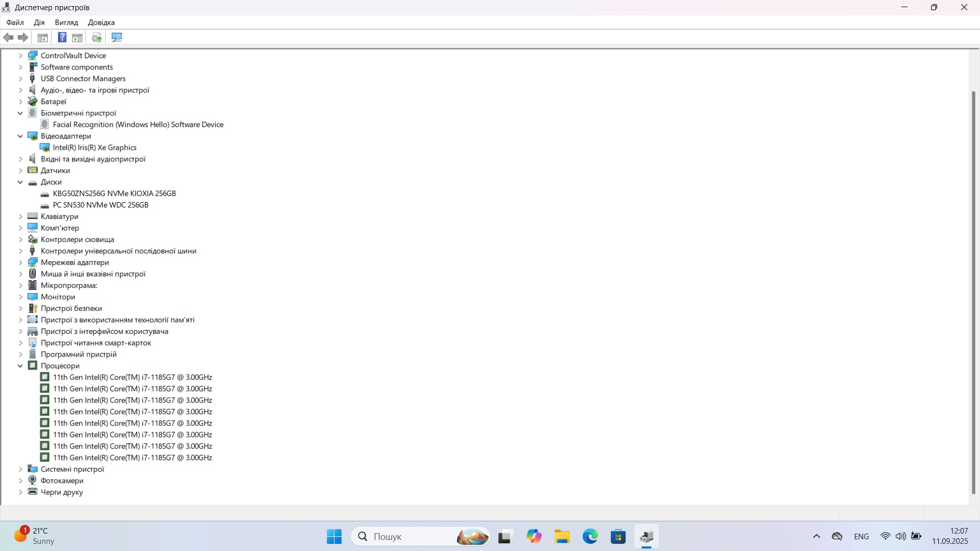
Task: Click the Copilot taskbar icon
Action: click(x=534, y=537)
